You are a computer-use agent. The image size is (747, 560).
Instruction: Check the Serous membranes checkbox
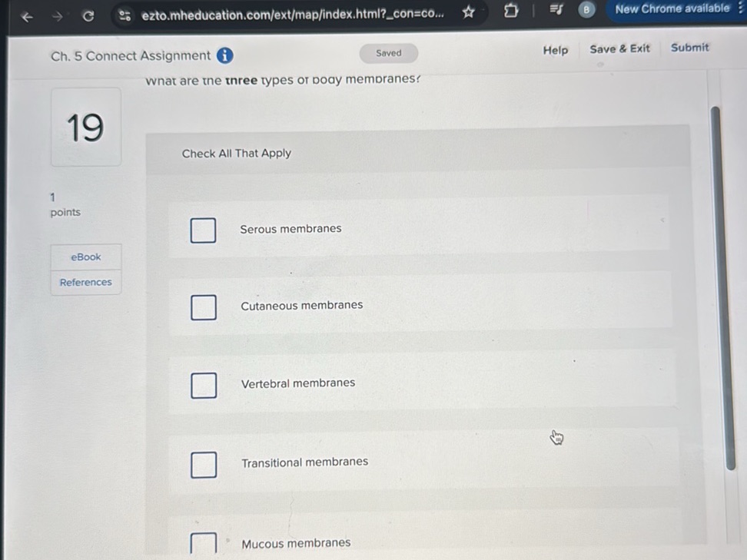[203, 230]
